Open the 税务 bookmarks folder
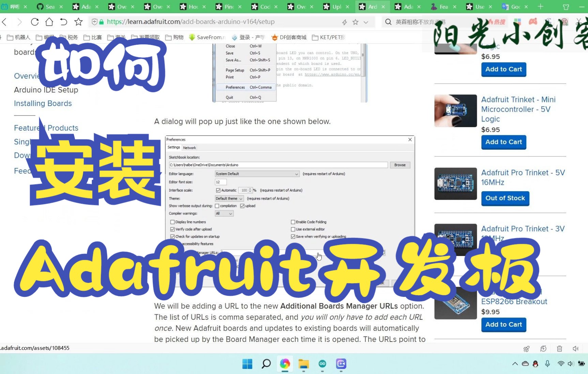The image size is (588, 374). (x=69, y=37)
